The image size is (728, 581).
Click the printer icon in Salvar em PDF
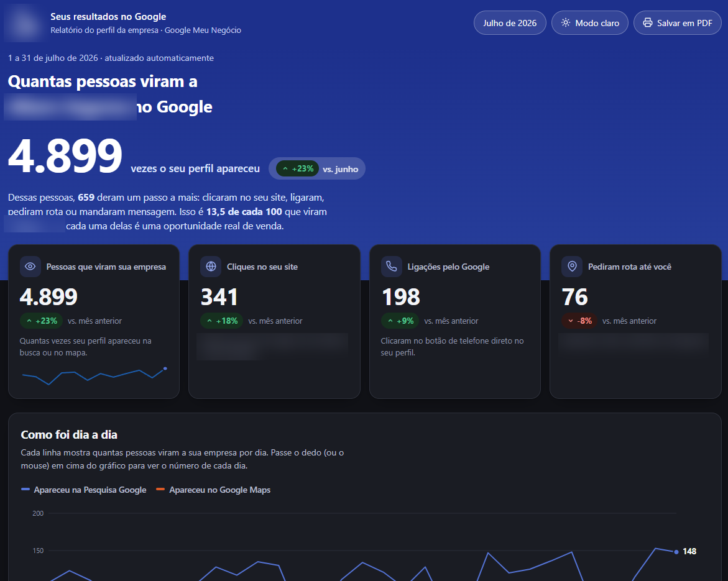[x=648, y=23]
